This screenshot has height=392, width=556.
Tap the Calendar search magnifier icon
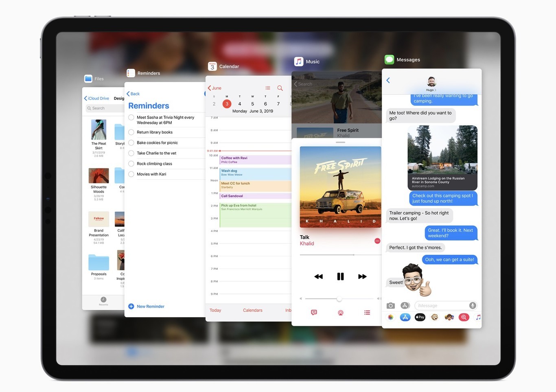(x=280, y=88)
